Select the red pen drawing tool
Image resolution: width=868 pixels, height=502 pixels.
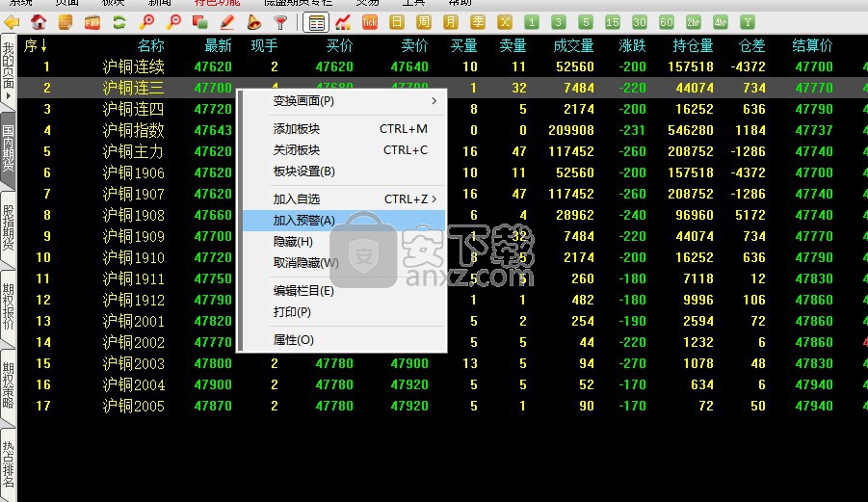(227, 23)
